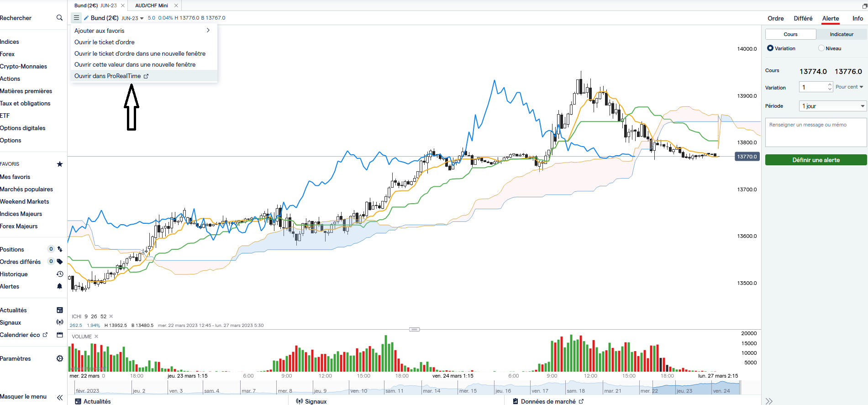Click the Variation value stepper arrows
The width and height of the screenshot is (868, 405).
coord(830,87)
